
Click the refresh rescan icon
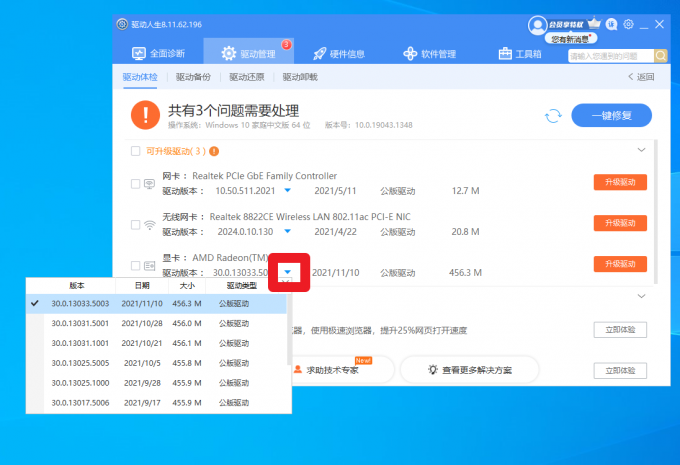tap(553, 116)
